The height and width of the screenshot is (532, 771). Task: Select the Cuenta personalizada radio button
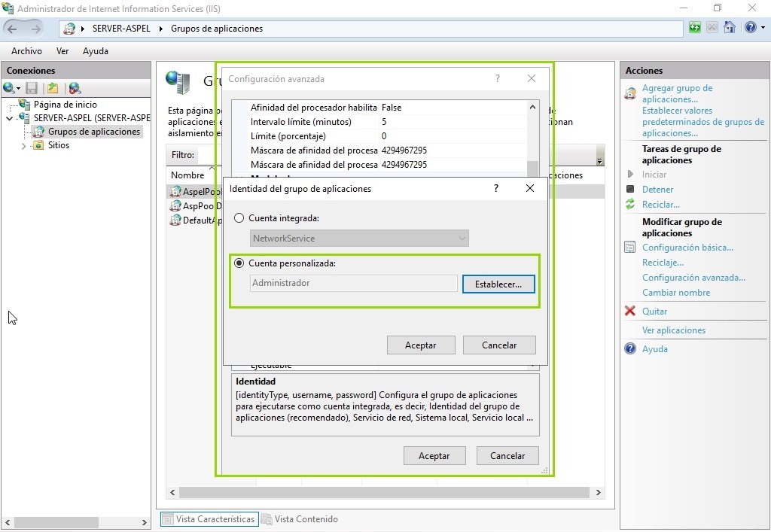click(x=239, y=263)
